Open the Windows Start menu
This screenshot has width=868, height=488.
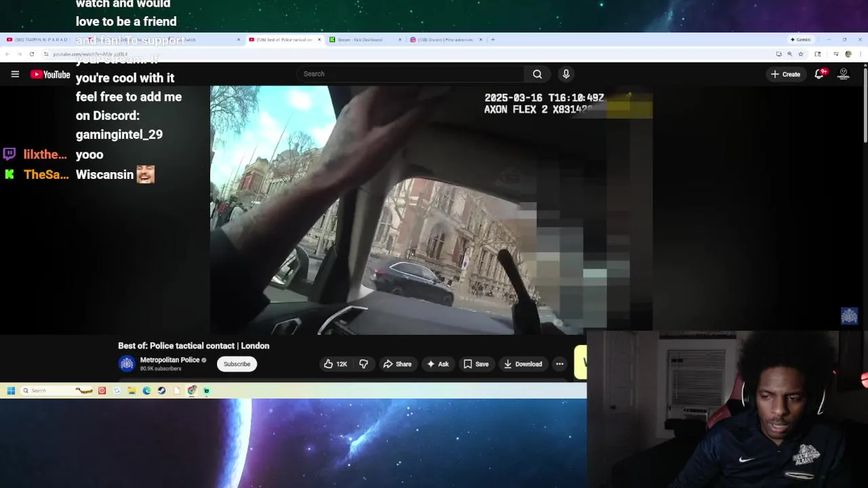[x=11, y=390]
